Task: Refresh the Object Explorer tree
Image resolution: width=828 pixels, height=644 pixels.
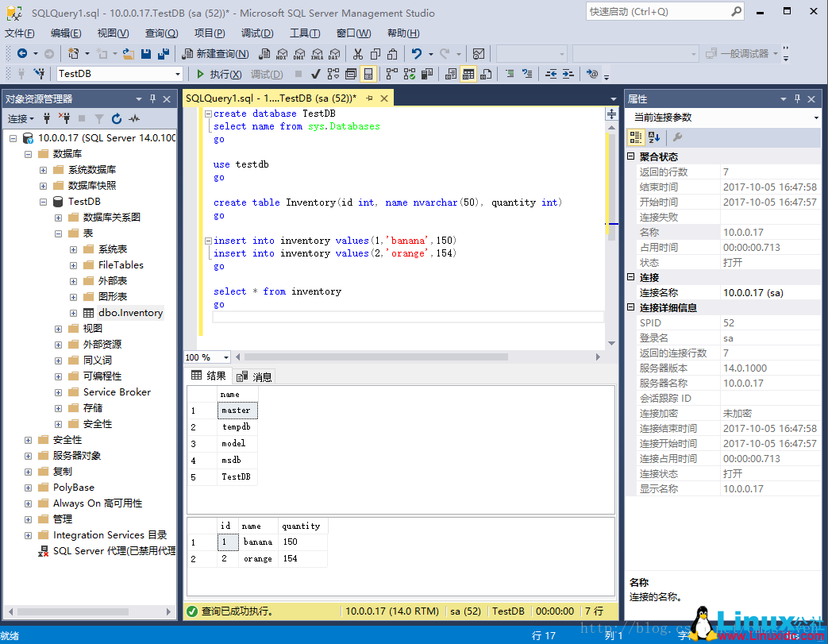Action: [117, 118]
